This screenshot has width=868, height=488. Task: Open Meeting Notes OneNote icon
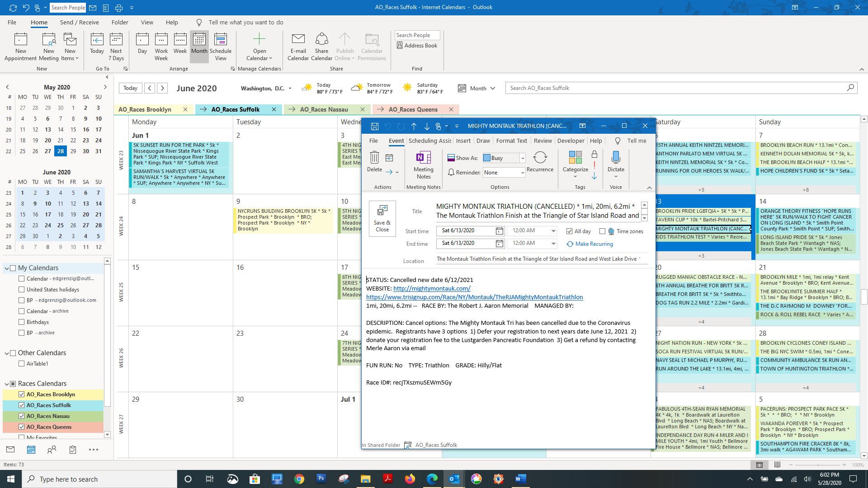pos(423,158)
